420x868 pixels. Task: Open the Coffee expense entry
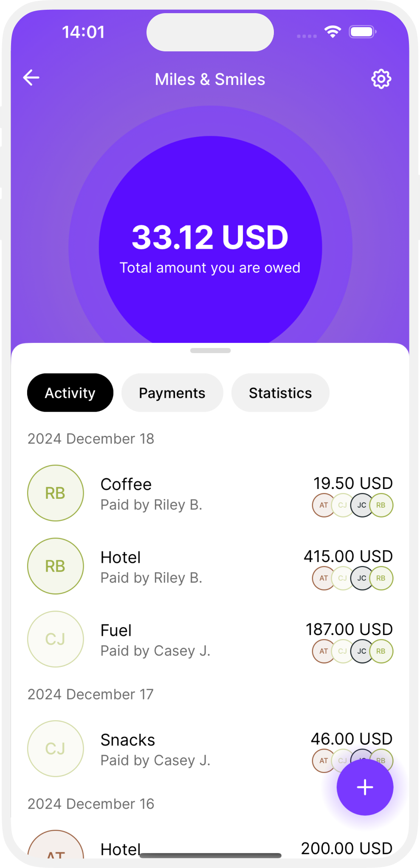(210, 493)
